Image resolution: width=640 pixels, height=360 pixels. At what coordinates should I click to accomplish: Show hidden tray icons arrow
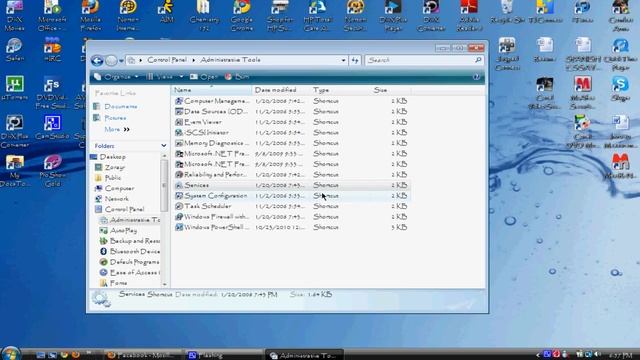(538, 355)
